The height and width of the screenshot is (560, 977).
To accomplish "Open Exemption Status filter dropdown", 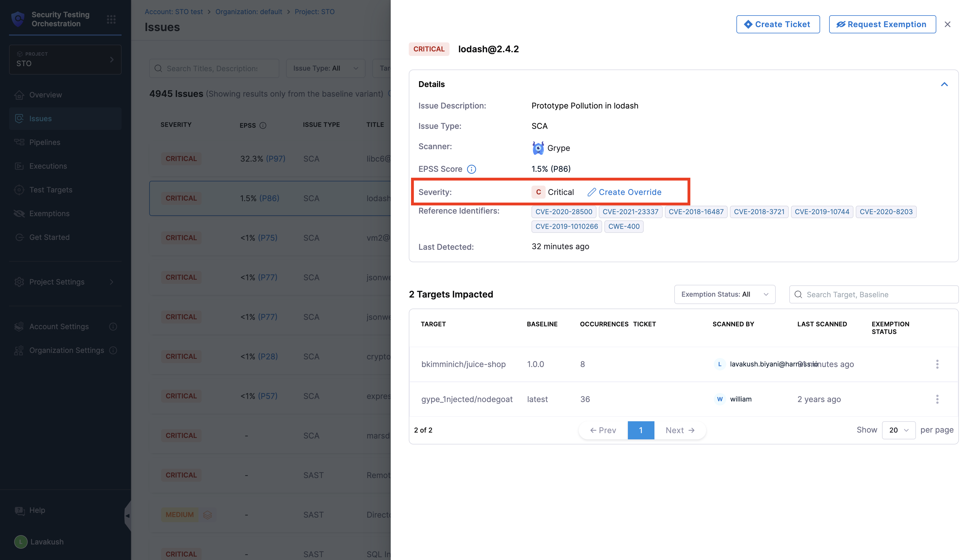I will pos(724,294).
